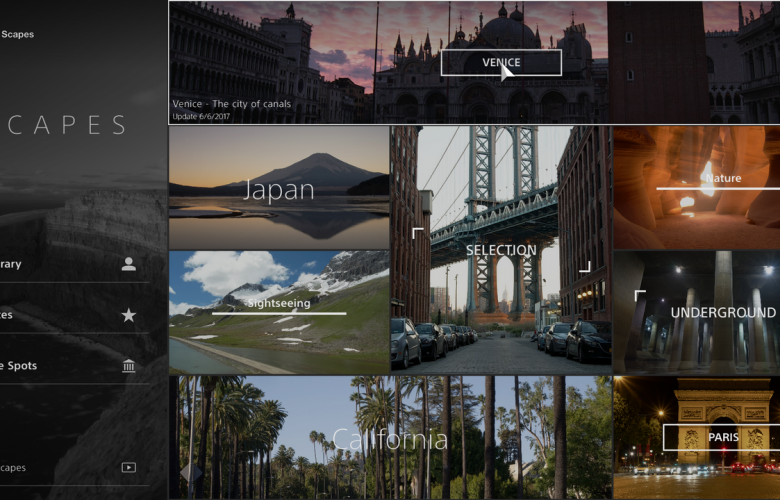Click the star favorites icon
Viewport: 780px width, 500px height.
[x=128, y=315]
